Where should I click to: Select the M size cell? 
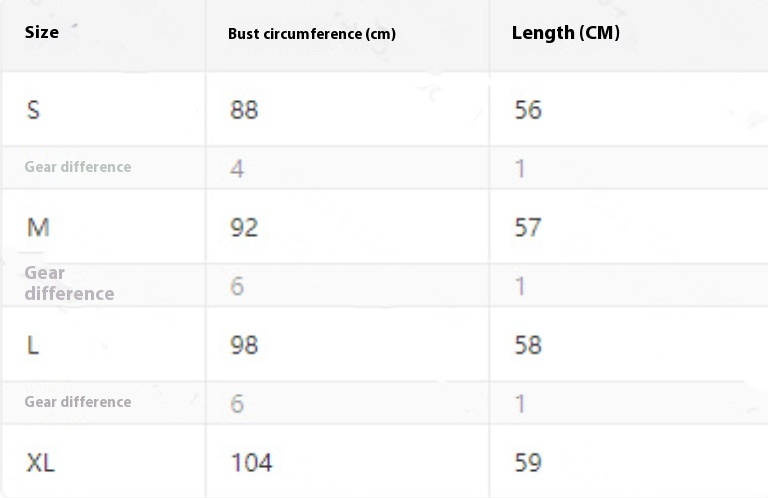[x=38, y=227]
